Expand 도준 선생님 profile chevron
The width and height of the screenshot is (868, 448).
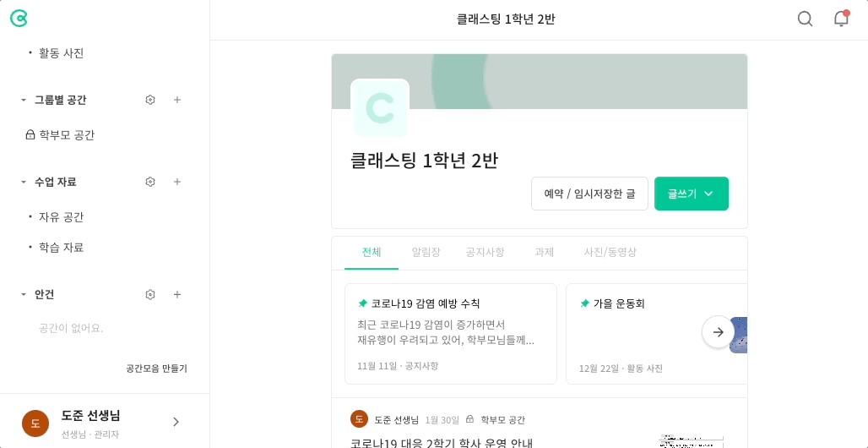click(x=176, y=422)
